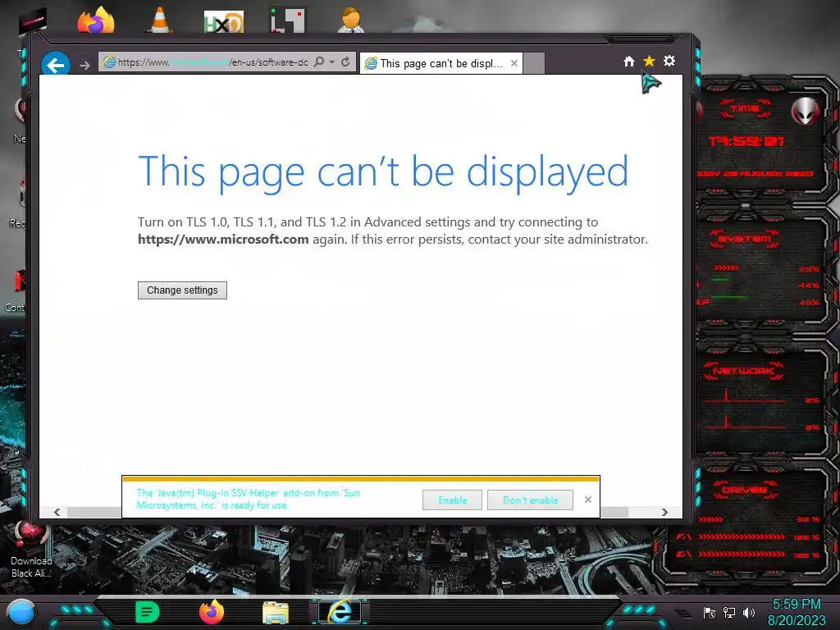Click the F:\ drive usage bar
The width and height of the screenshot is (840, 630).
click(742, 536)
